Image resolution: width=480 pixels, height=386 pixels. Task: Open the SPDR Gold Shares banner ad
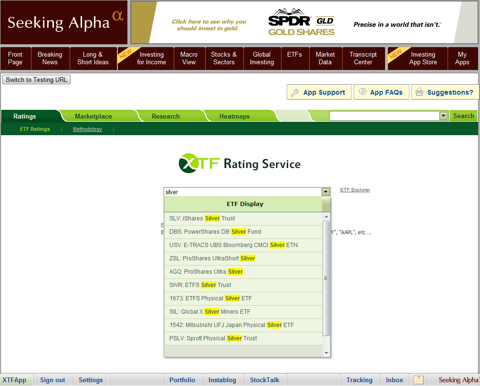tap(304, 23)
